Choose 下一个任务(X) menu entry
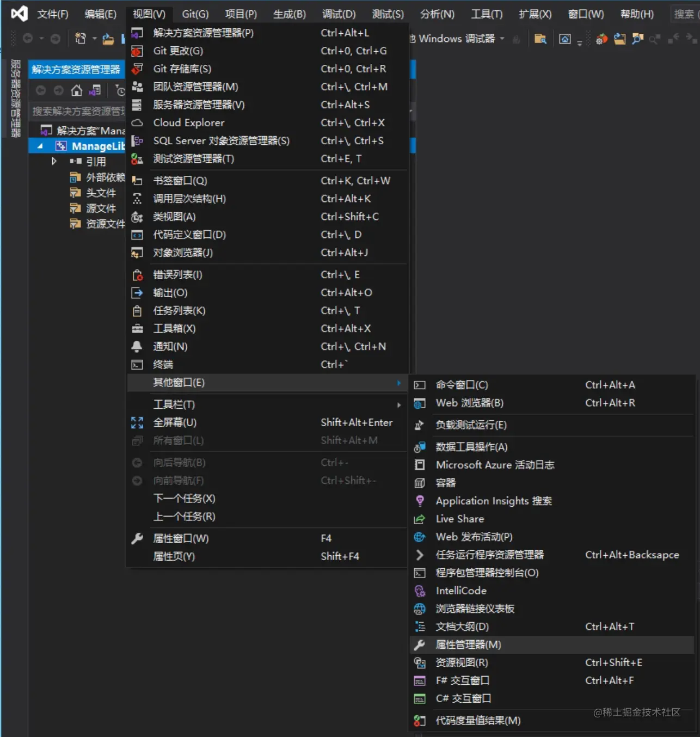The width and height of the screenshot is (700, 737). click(267, 499)
